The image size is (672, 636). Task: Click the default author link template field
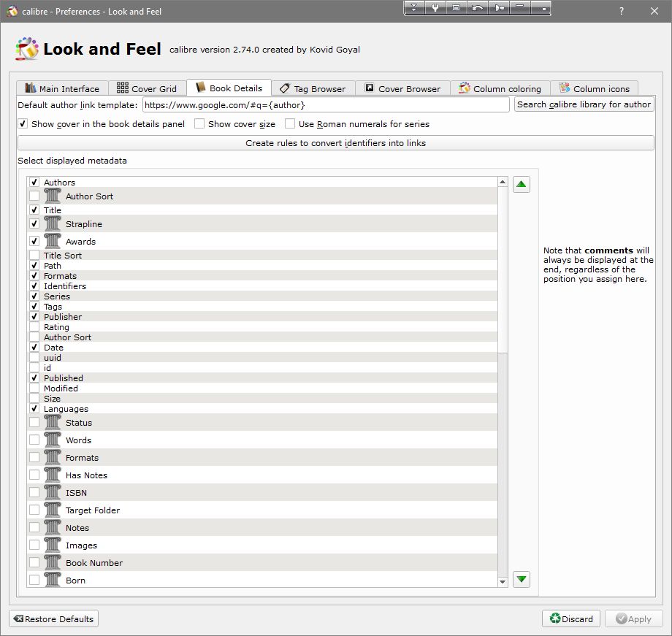pos(326,105)
